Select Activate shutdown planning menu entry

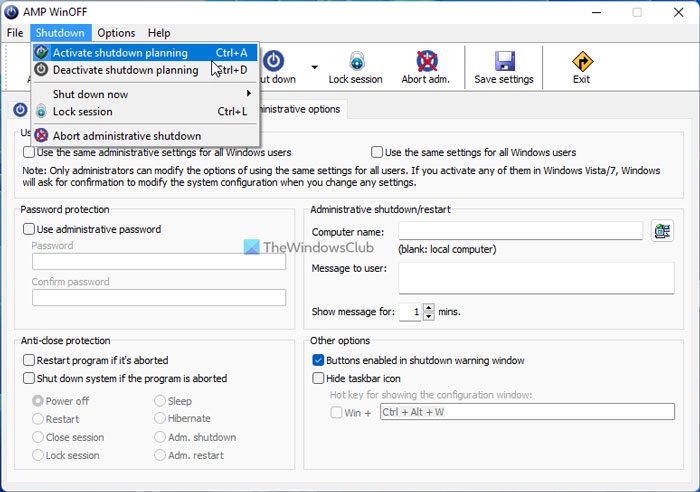(x=146, y=53)
